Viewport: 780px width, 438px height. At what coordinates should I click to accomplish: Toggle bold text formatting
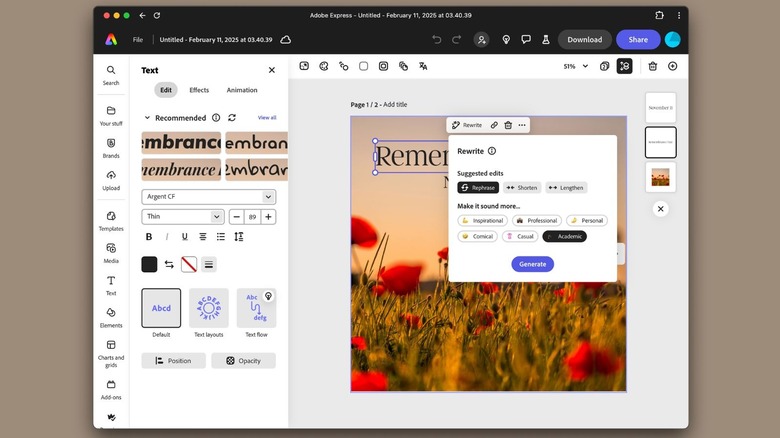pos(149,237)
